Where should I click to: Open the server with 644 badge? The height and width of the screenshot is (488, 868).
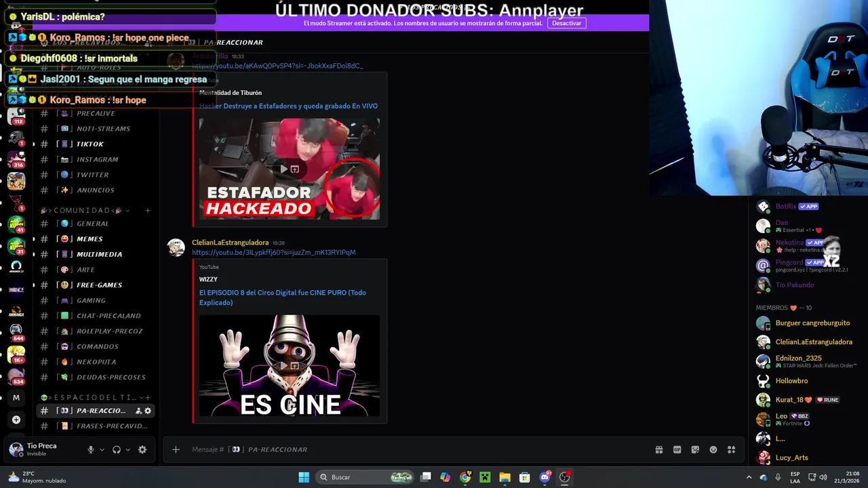pos(16,331)
